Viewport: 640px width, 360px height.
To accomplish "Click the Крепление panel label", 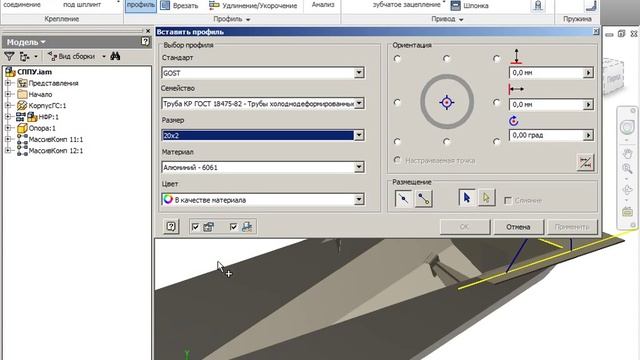I will (62, 19).
